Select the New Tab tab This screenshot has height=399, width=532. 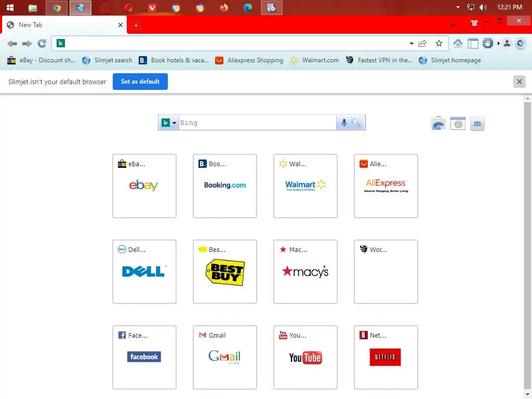click(x=64, y=25)
